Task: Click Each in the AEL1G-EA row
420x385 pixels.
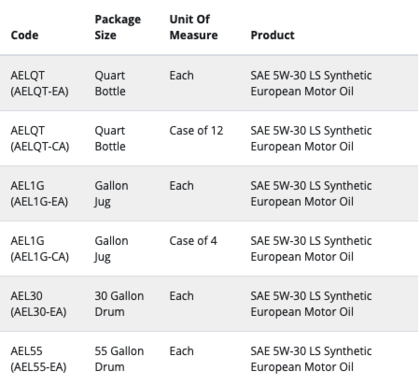Action: 181,186
